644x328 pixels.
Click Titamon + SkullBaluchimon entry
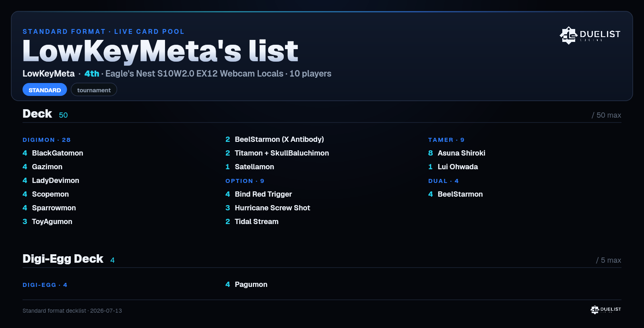[277, 153]
